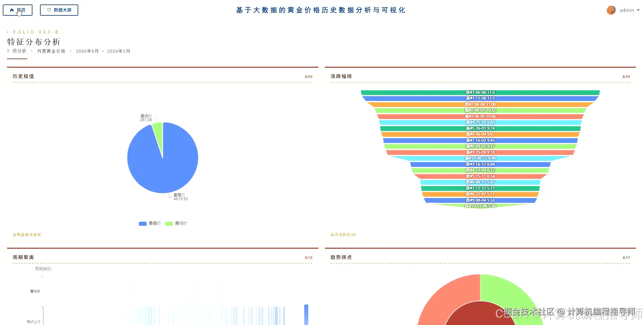The width and height of the screenshot is (644, 325).
Task: Click the 最高价 4815.53 pie label
Action: (180, 197)
